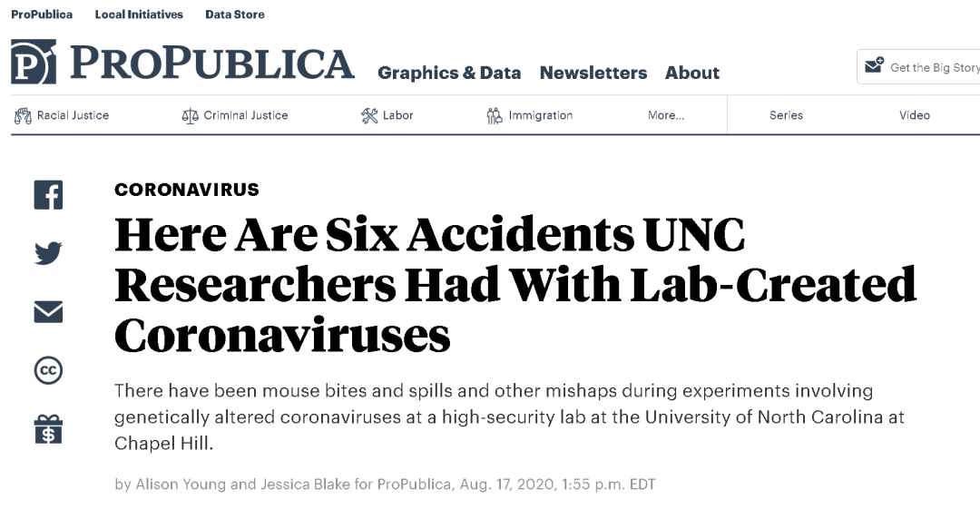Click the donate gift icon

click(x=48, y=429)
